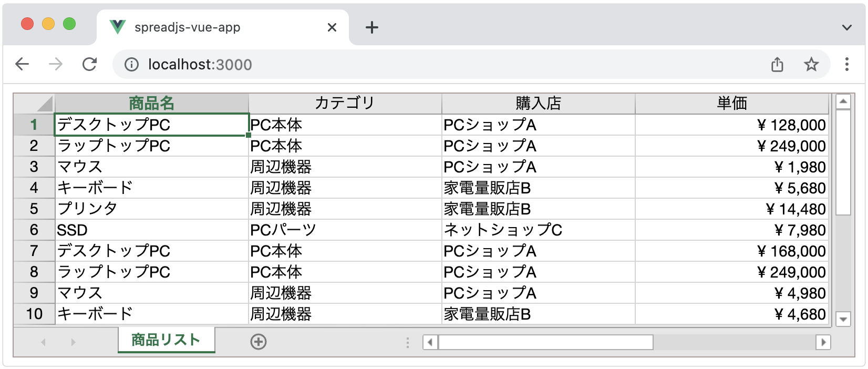Click the ¥ 5,680 price cell

(x=732, y=188)
